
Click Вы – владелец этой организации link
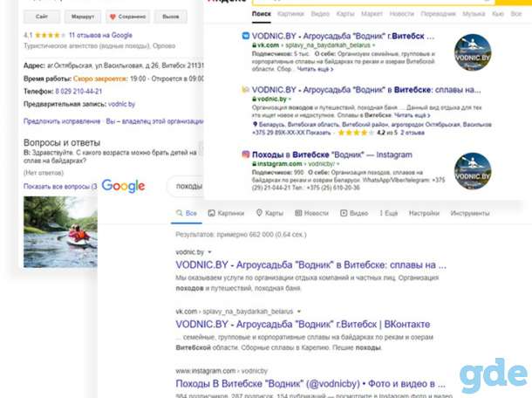[154, 121]
